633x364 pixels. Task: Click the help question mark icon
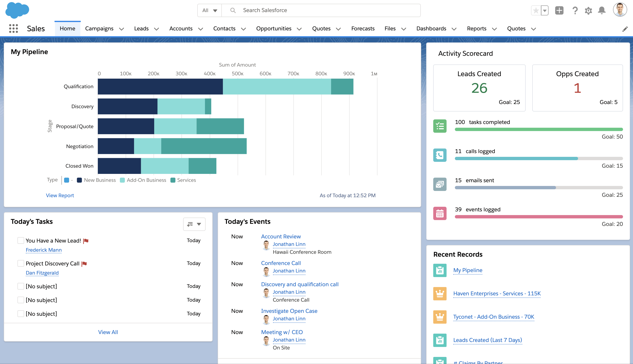pyautogui.click(x=575, y=10)
